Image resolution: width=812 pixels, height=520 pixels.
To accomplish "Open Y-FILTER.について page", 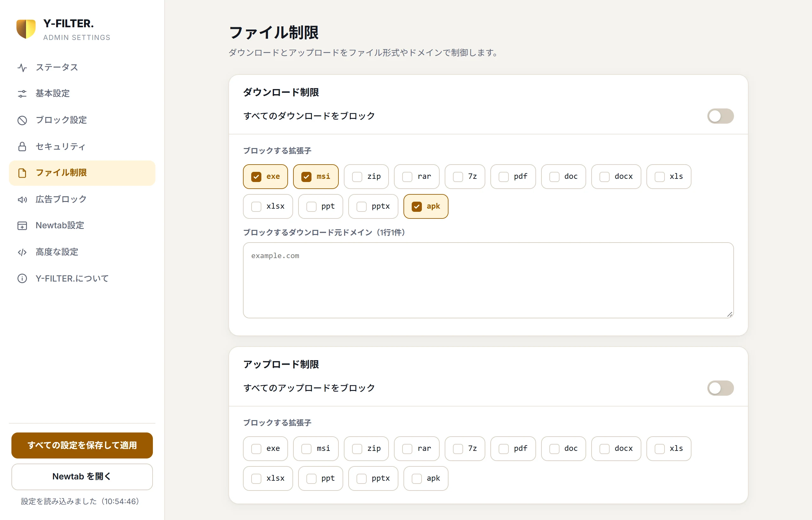I will point(82,279).
